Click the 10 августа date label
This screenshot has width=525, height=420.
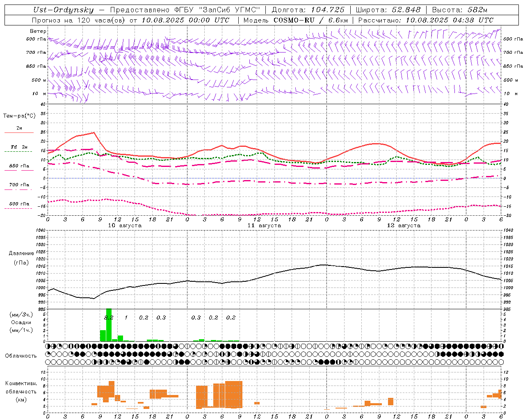click(125, 226)
